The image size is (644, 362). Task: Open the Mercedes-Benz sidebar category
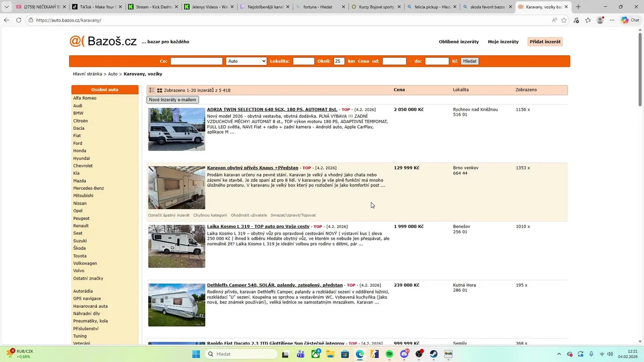point(89,188)
